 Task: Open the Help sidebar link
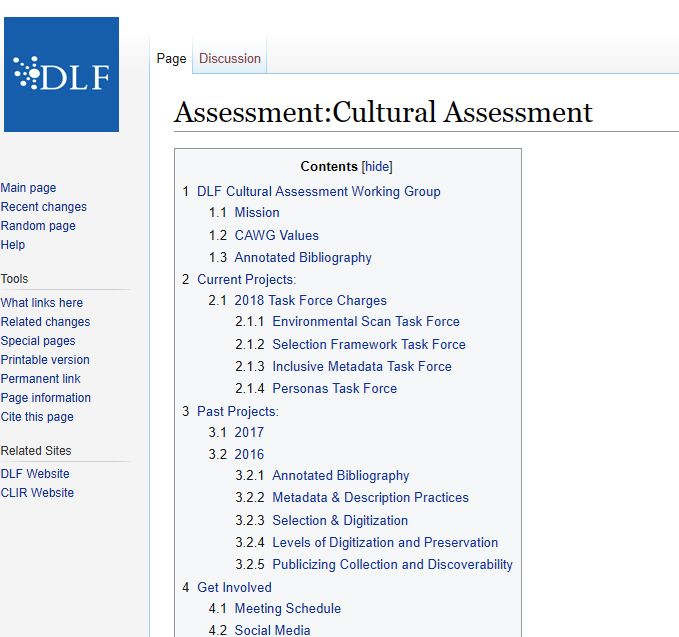point(13,245)
